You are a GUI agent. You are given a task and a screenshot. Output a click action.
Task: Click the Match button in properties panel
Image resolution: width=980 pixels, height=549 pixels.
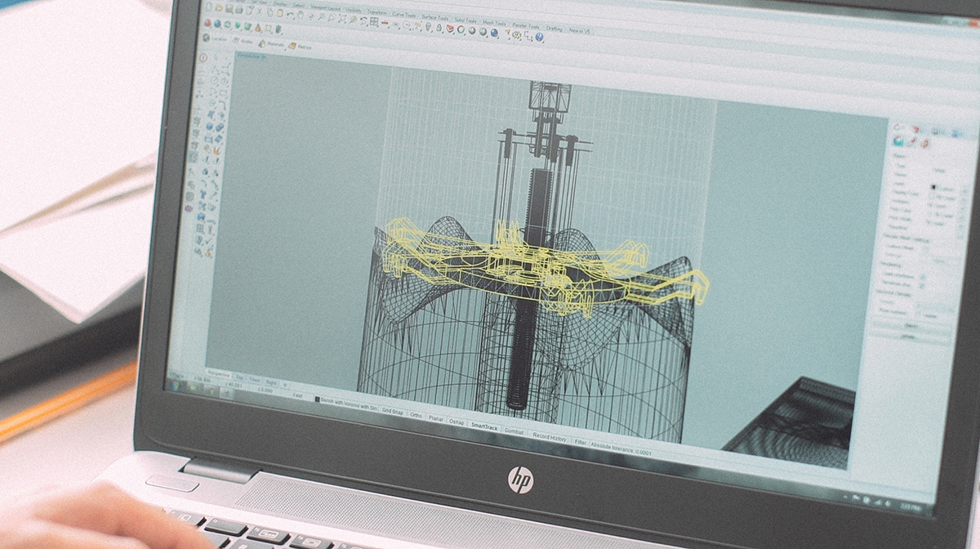click(910, 325)
